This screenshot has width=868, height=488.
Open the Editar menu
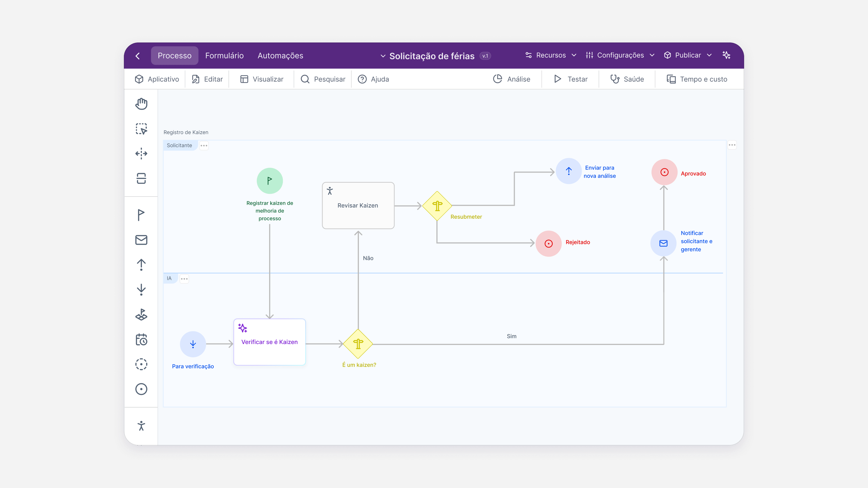207,79
